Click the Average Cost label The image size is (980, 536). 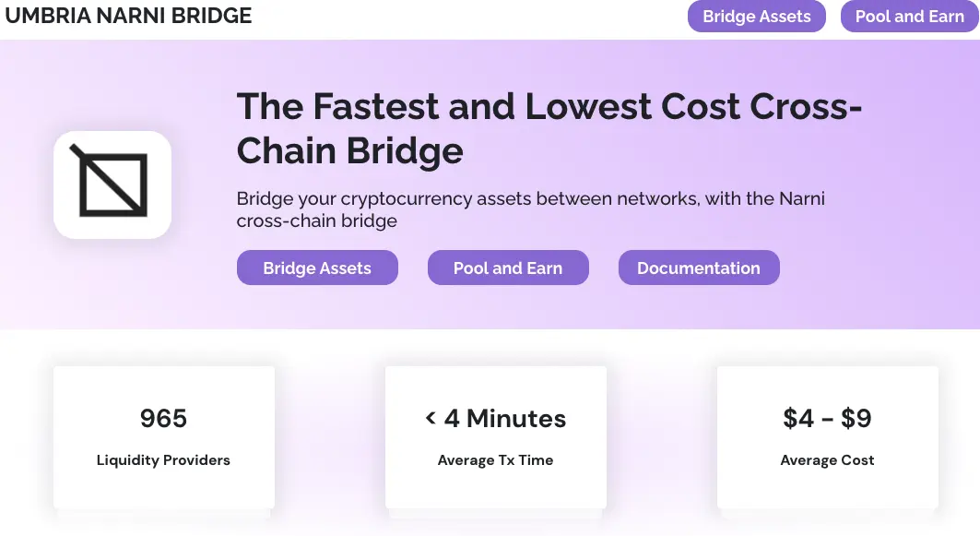[828, 460]
